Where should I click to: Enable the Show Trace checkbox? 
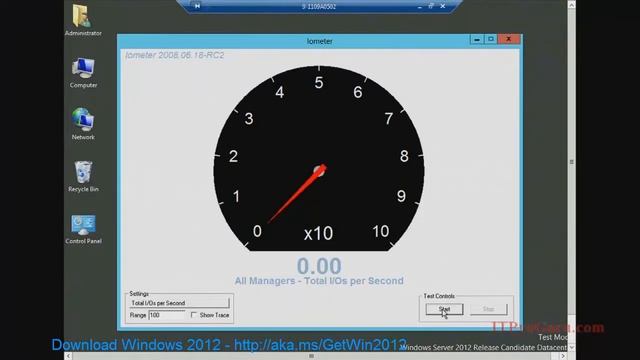tap(194, 315)
